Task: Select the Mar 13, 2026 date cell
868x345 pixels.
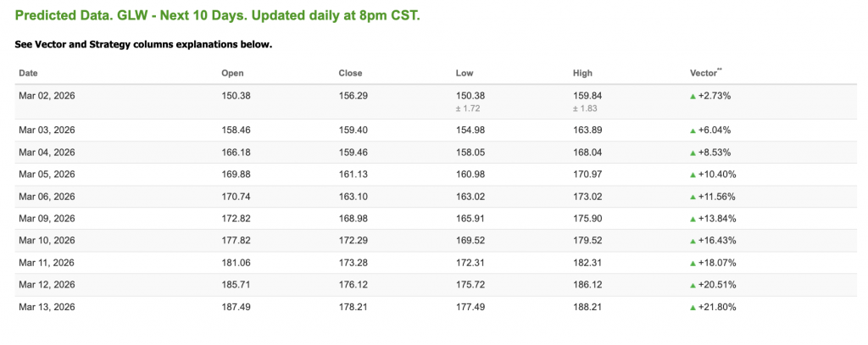Action: click(x=47, y=307)
